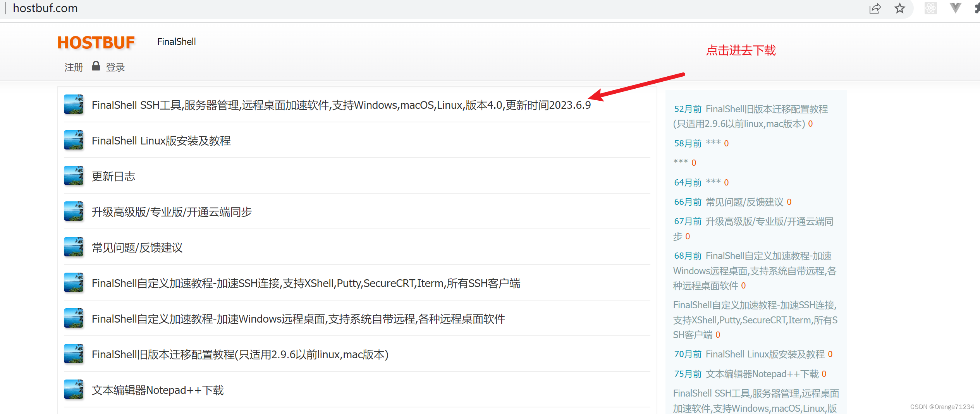This screenshot has height=414, width=980.
Task: Open the React DevTools extension icon
Action: [930, 8]
